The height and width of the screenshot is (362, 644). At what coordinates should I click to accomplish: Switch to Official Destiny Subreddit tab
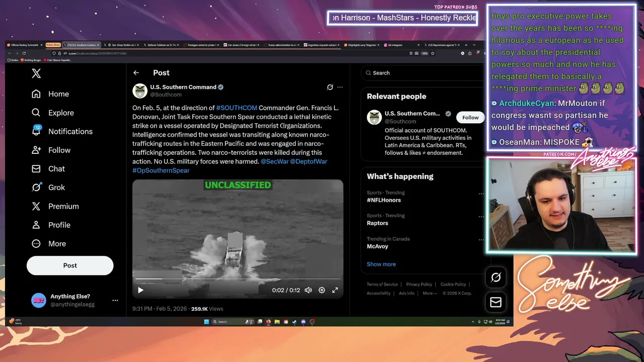coord(25,45)
